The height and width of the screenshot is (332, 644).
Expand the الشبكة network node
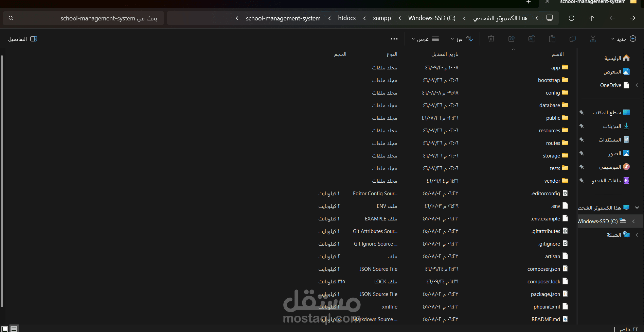[x=637, y=235]
